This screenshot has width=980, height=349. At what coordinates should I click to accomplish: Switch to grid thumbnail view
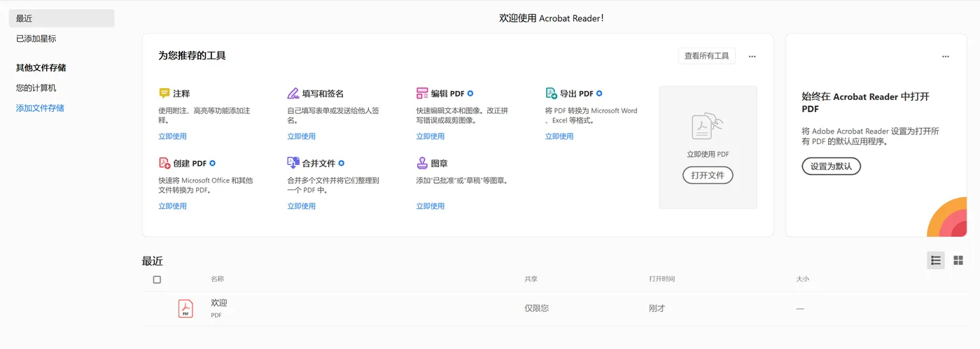point(958,260)
